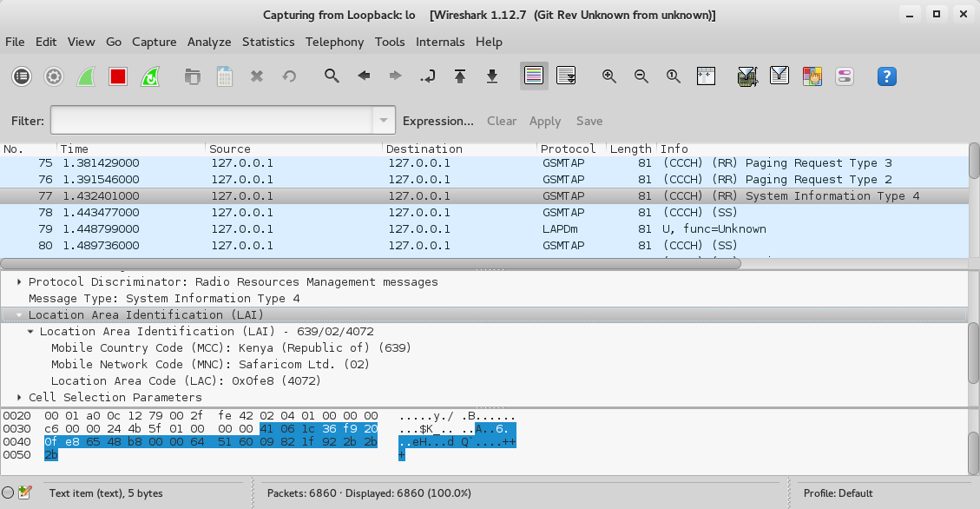Open the capture interfaces list icon

pyautogui.click(x=22, y=76)
